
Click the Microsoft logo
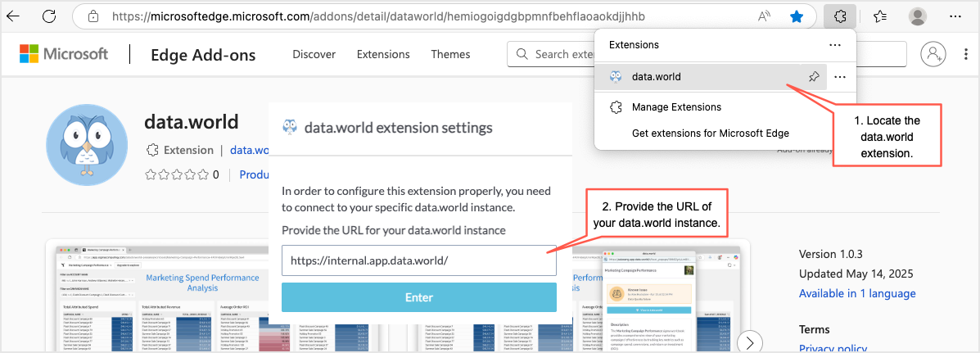[64, 54]
